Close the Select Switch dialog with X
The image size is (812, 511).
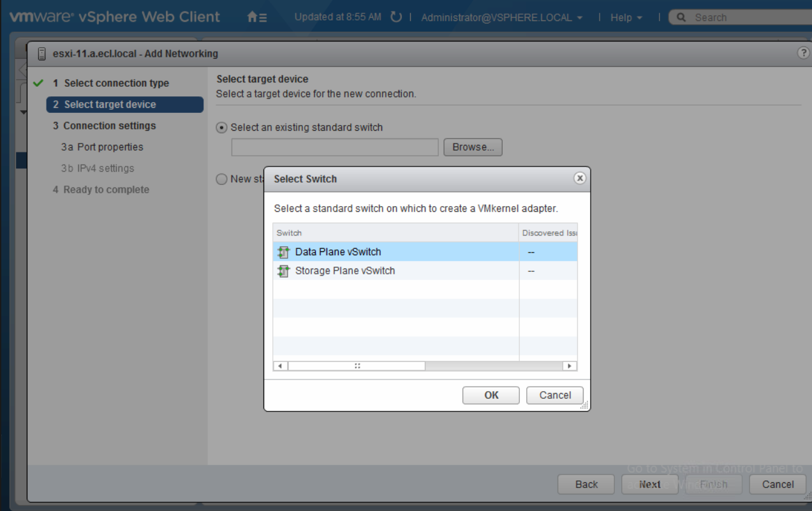579,179
